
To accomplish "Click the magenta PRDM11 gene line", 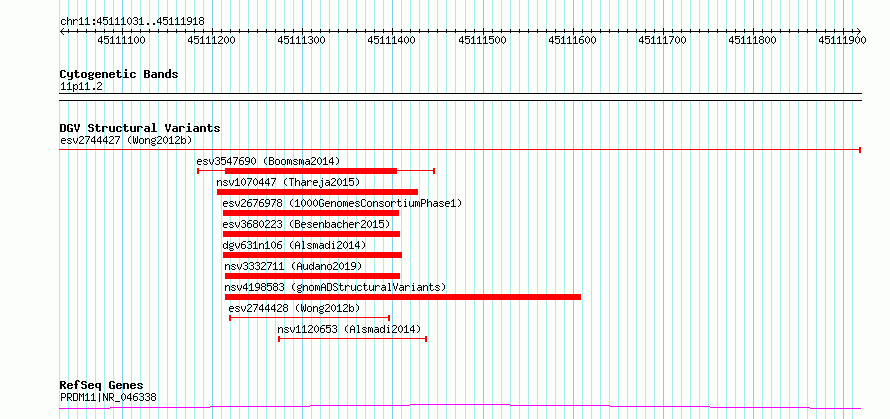I will click(460, 406).
